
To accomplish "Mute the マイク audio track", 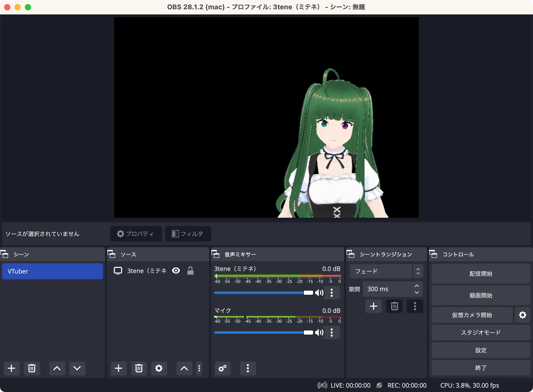I will coord(319,333).
